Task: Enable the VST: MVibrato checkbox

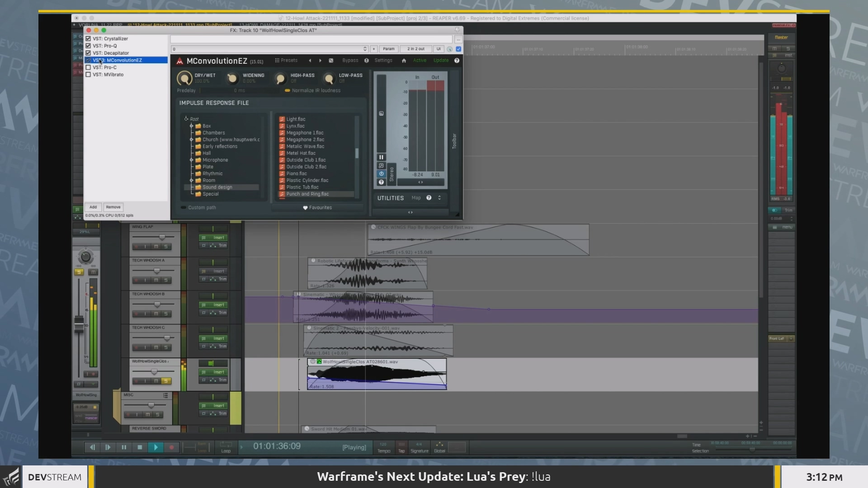Action: click(88, 75)
